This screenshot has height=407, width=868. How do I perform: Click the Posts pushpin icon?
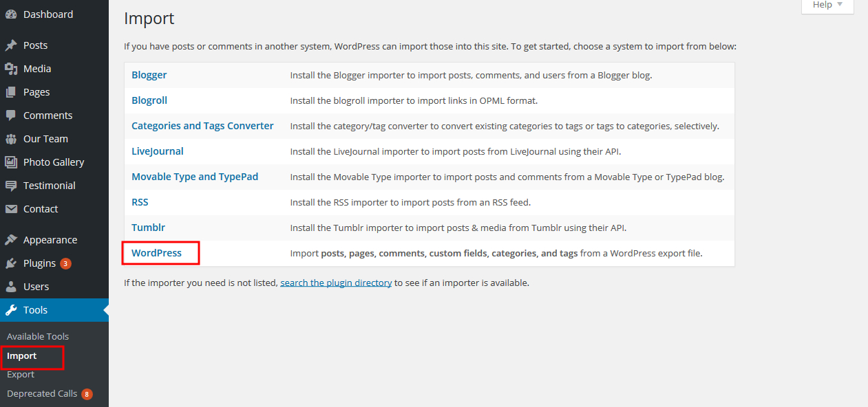(x=11, y=45)
